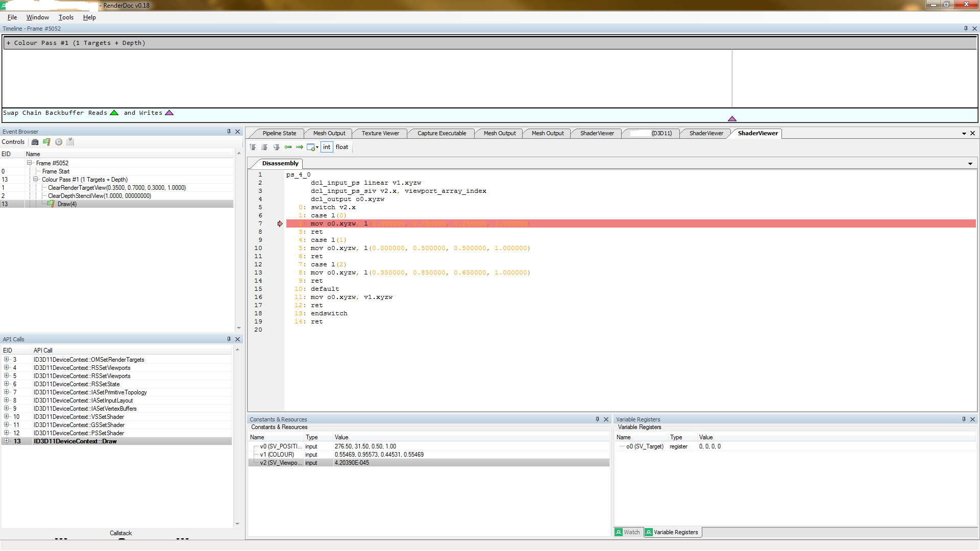The height and width of the screenshot is (551, 980).
Task: Click the timeline event marker triangle
Action: 732,119
